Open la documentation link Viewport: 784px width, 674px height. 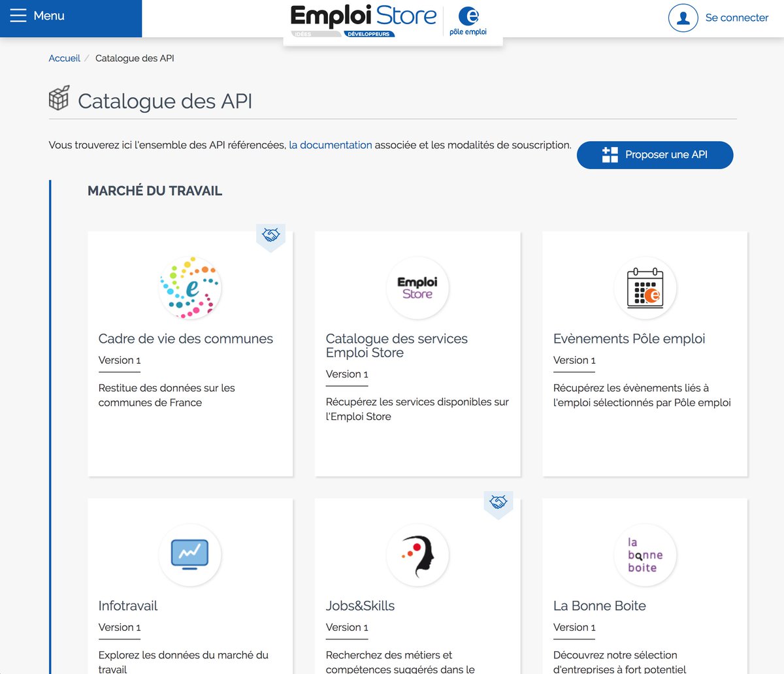pyautogui.click(x=331, y=145)
